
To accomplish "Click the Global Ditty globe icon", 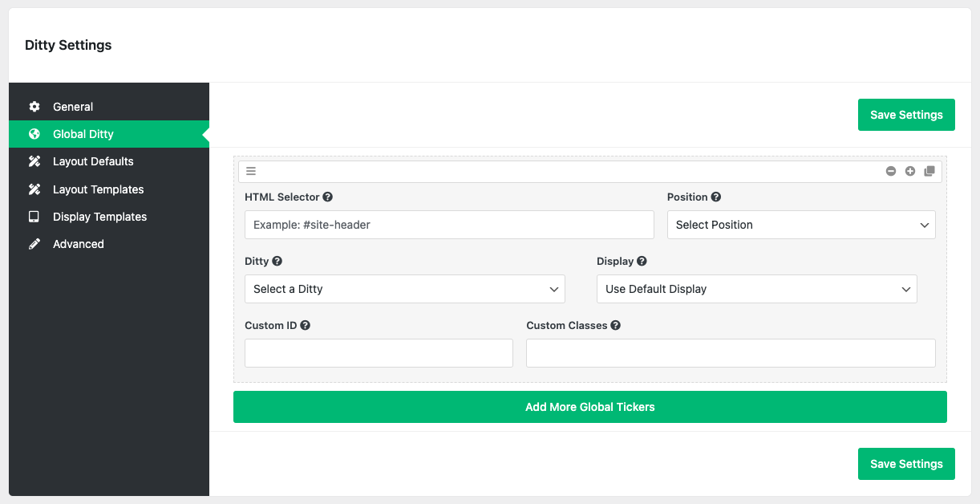I will point(34,134).
